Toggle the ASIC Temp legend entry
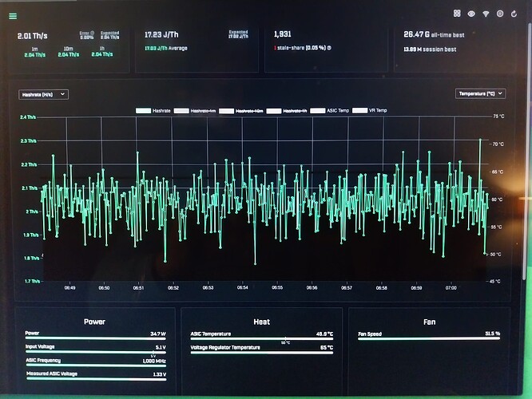This screenshot has width=532, height=399. pyautogui.click(x=329, y=110)
